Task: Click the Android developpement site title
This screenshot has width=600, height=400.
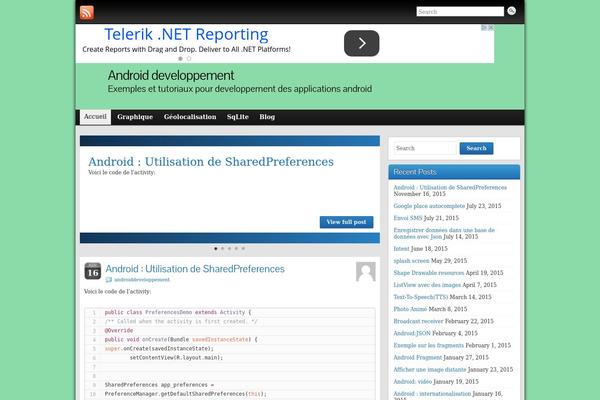Action: tap(171, 75)
